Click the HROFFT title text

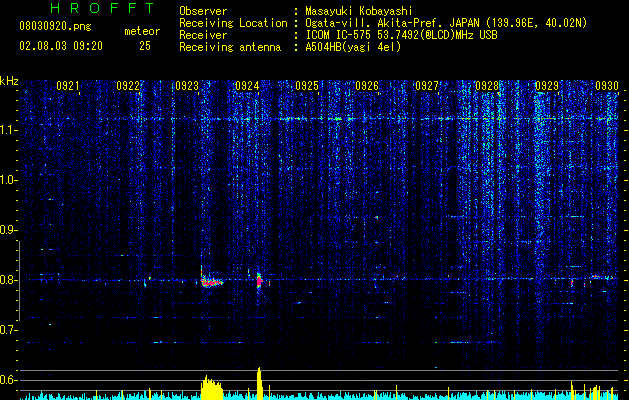point(102,8)
